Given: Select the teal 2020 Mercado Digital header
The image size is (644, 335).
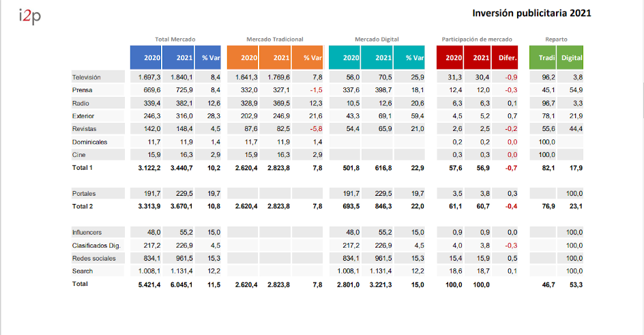Looking at the screenshot, I should (x=345, y=58).
